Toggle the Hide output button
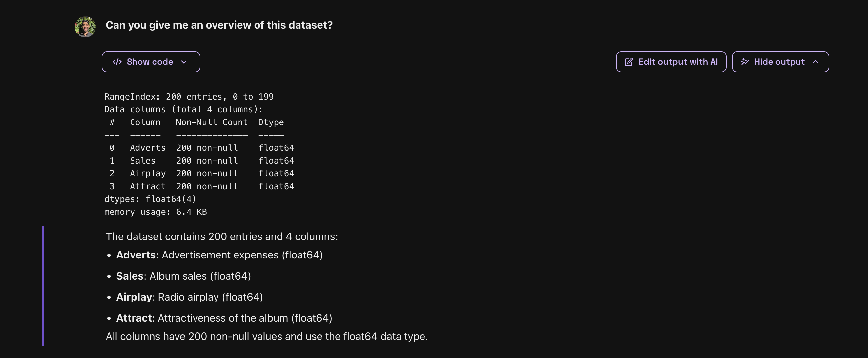The width and height of the screenshot is (868, 358). pos(780,62)
